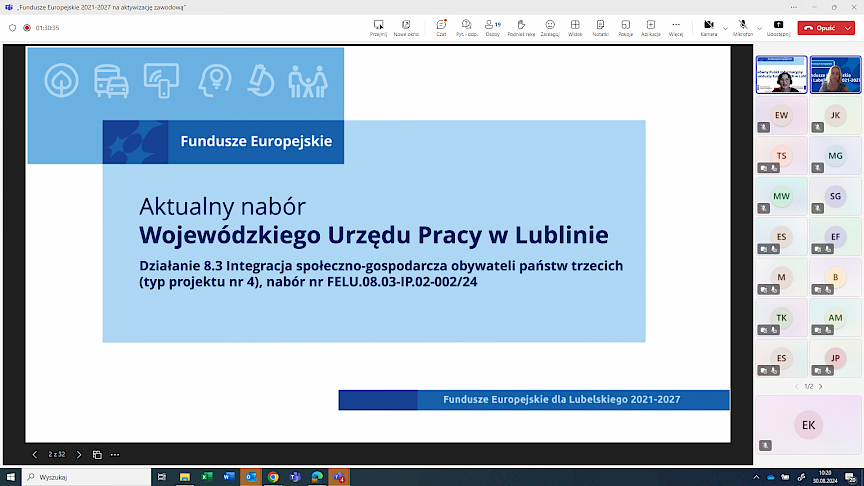Select participant tile JK
The width and height of the screenshot is (864, 486).
[835, 115]
